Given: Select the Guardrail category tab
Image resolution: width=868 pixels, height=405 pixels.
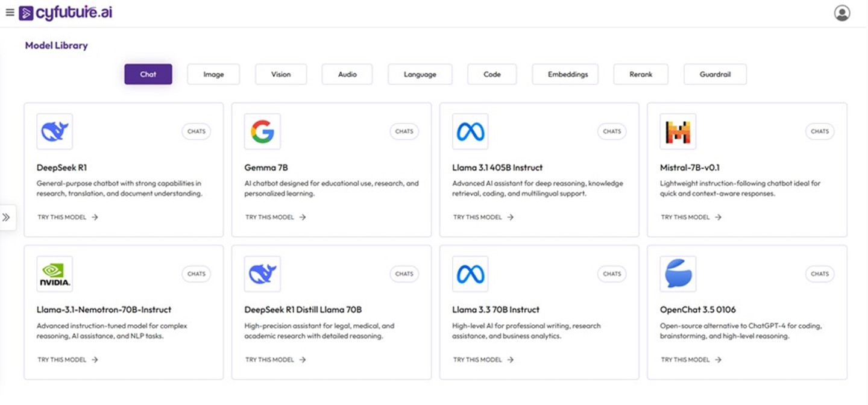Looking at the screenshot, I should (x=715, y=74).
